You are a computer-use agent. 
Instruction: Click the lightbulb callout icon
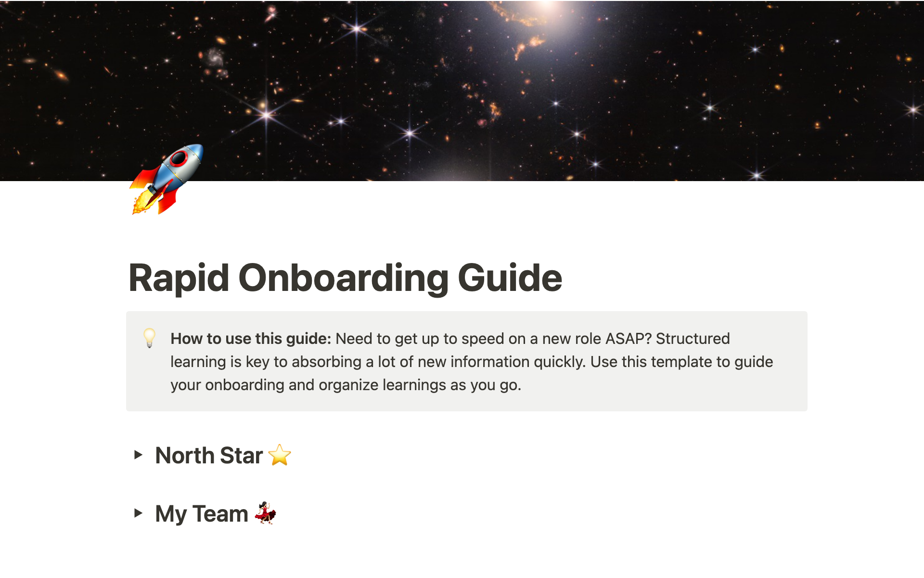click(148, 337)
